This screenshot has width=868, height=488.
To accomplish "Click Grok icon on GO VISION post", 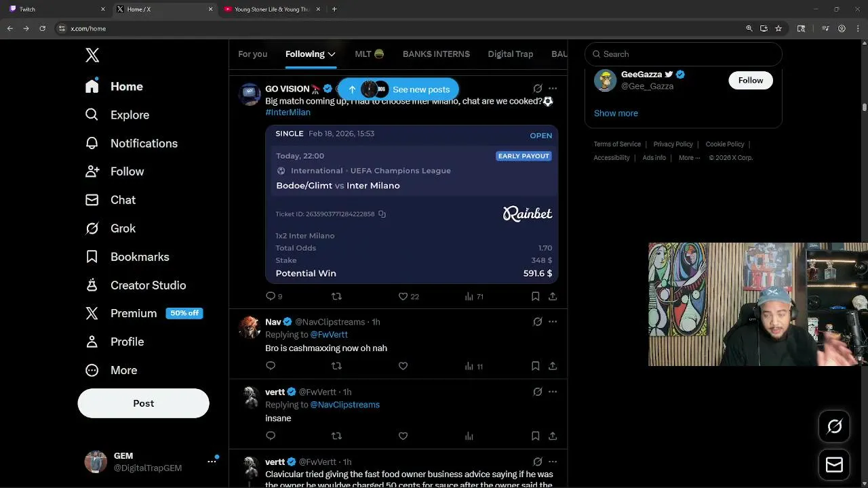I will pos(538,89).
